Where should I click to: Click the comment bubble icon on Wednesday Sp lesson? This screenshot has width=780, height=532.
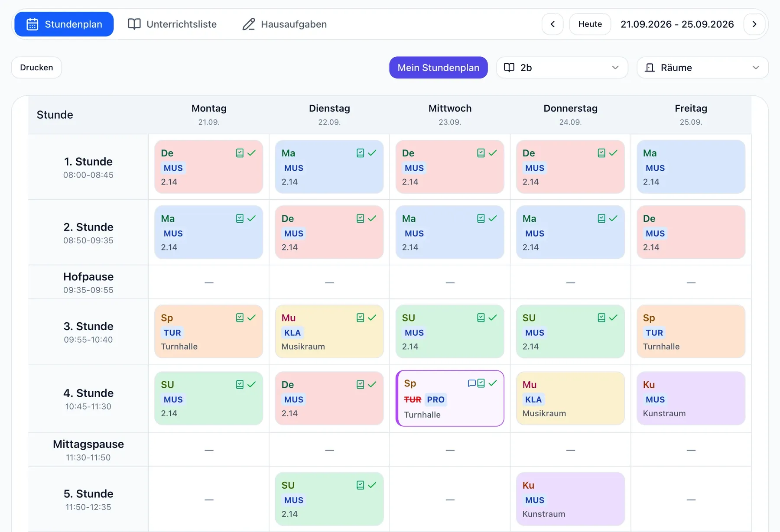tap(472, 383)
